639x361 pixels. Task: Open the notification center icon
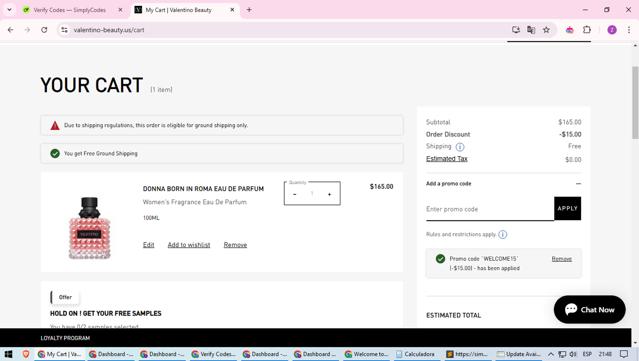click(624, 354)
